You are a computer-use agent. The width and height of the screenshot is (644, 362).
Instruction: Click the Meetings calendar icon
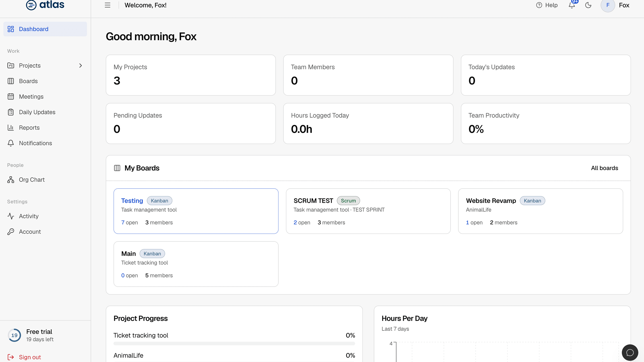pyautogui.click(x=11, y=97)
